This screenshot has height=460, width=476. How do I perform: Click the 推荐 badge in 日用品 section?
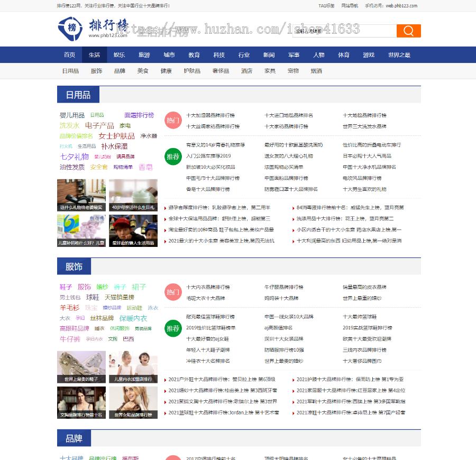tap(173, 157)
